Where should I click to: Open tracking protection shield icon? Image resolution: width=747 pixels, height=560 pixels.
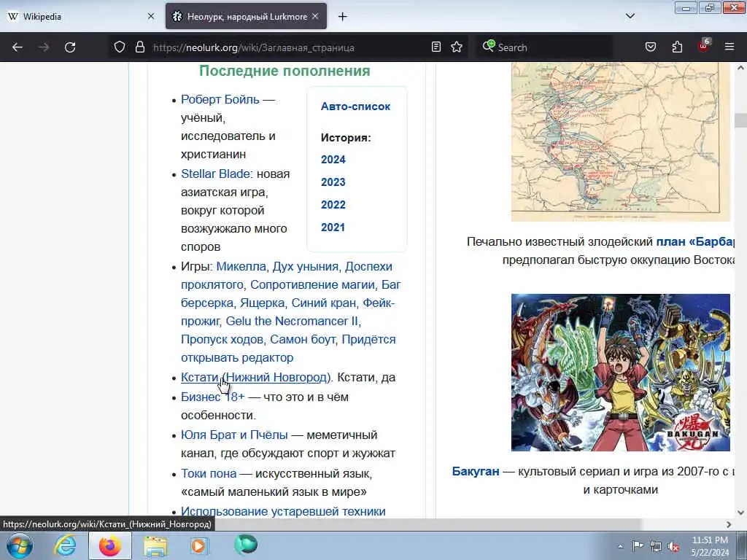pyautogui.click(x=120, y=47)
